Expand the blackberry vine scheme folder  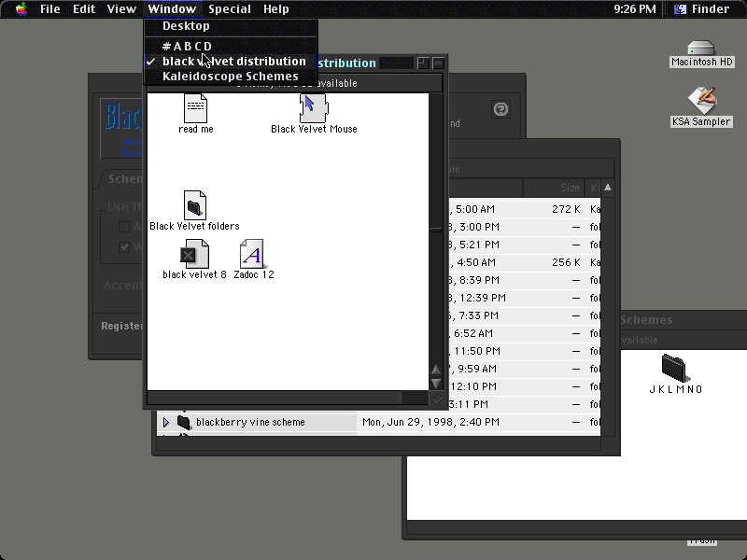(166, 422)
